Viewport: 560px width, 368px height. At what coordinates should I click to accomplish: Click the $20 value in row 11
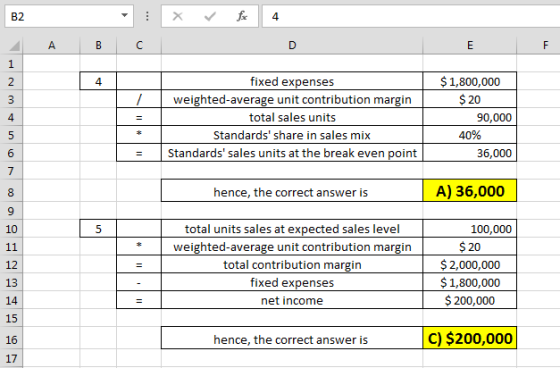pos(470,246)
